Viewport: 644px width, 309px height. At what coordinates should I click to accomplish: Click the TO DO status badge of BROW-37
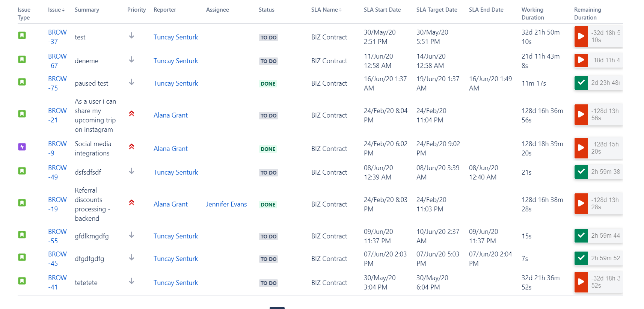(268, 37)
